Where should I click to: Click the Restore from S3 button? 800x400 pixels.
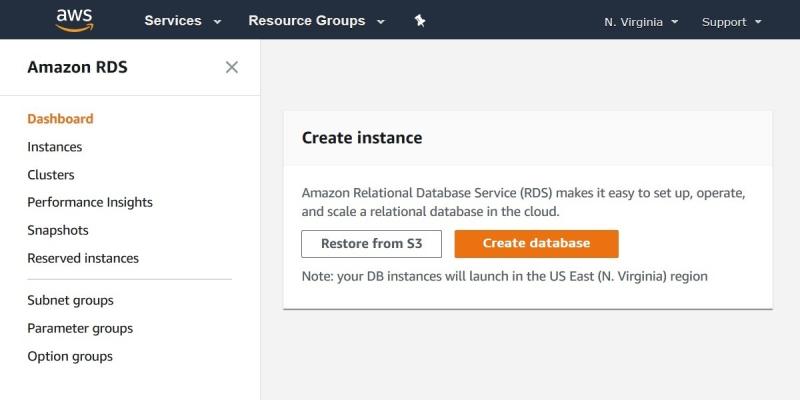(x=371, y=243)
